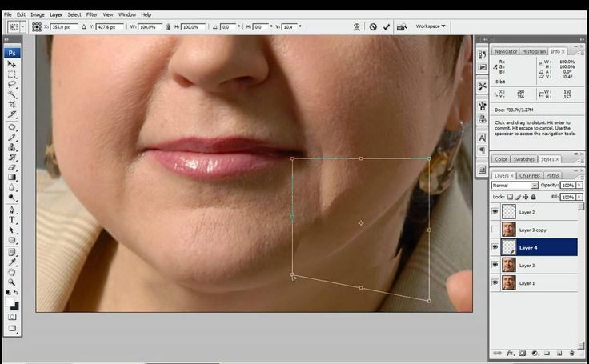Select the Type tool
The image size is (589, 364).
click(12, 220)
